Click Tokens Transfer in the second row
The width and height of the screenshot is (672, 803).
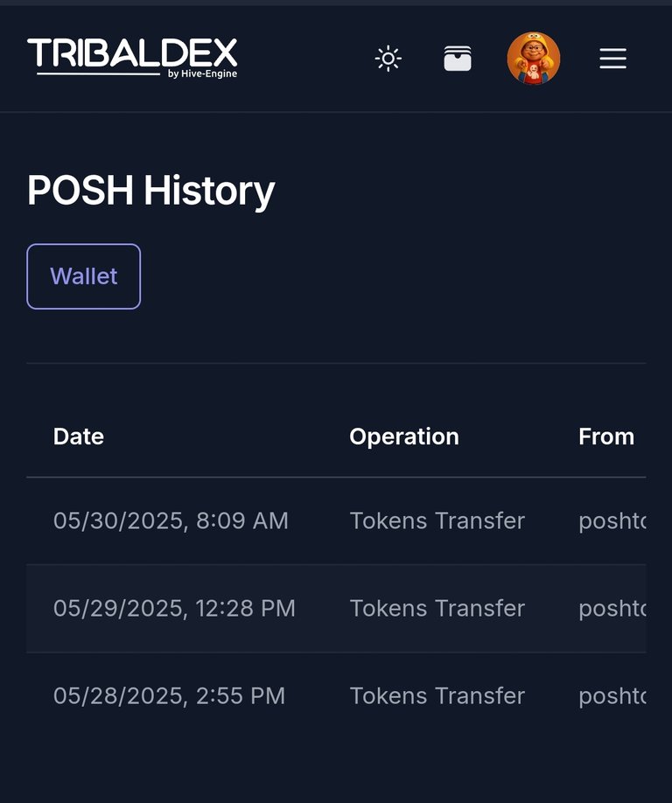pyautogui.click(x=437, y=609)
